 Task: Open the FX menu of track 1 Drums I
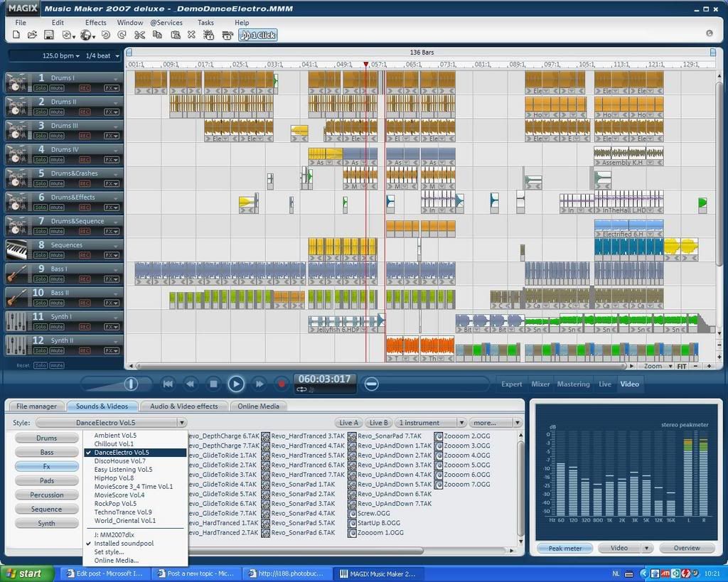pos(112,87)
